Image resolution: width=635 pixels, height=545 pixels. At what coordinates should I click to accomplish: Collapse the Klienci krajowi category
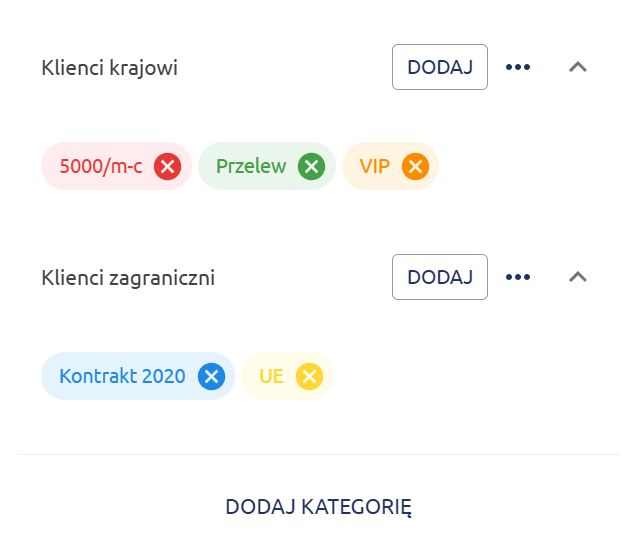coord(577,67)
